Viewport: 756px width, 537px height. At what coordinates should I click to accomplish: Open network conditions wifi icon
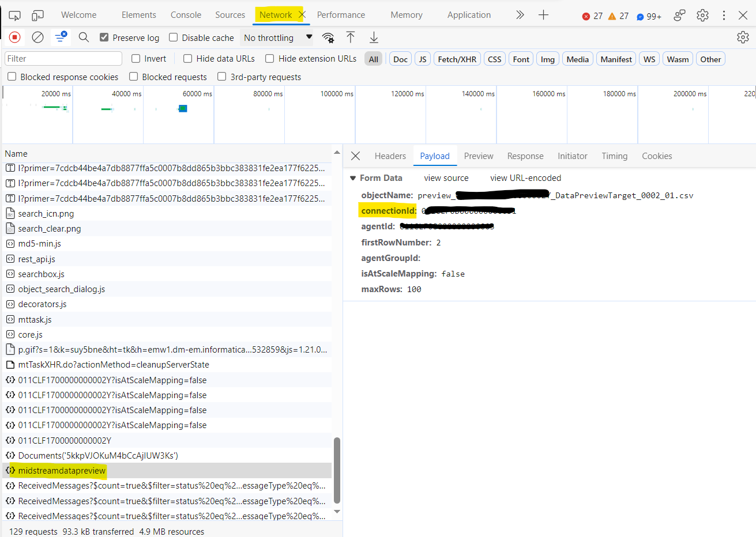328,38
